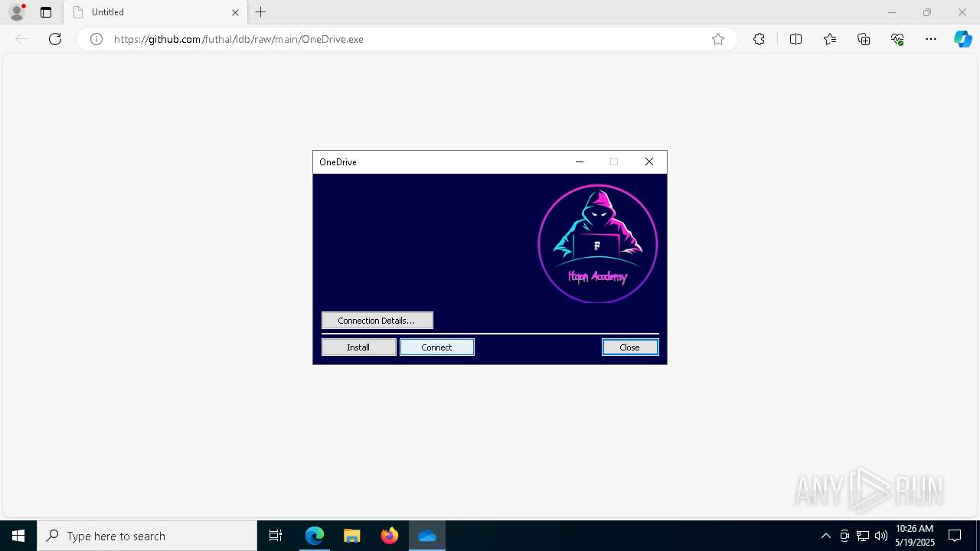Image resolution: width=980 pixels, height=551 pixels.
Task: Open the browser profile icon
Action: (x=17, y=12)
